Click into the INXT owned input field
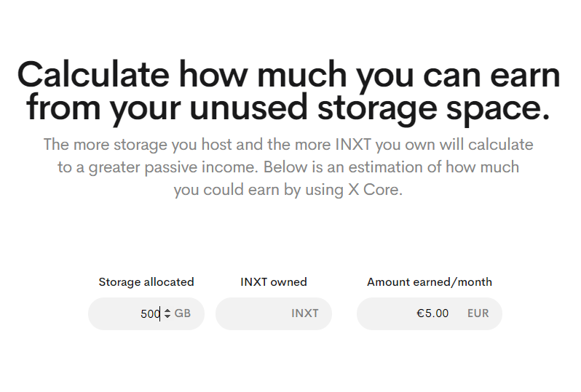 click(x=274, y=313)
